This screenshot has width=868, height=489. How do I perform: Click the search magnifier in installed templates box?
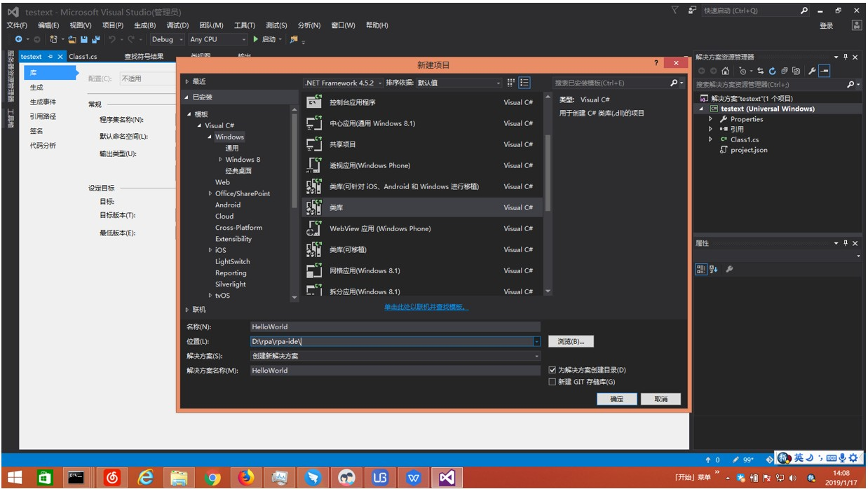click(x=675, y=83)
